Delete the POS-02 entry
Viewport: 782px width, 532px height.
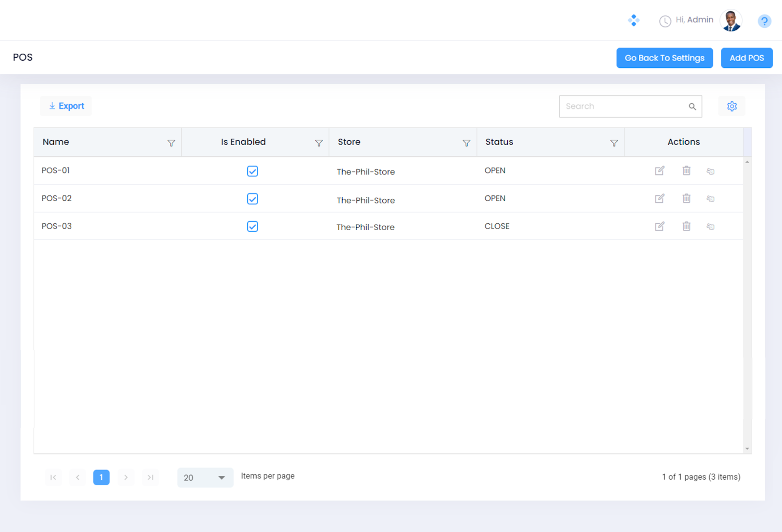pos(686,198)
